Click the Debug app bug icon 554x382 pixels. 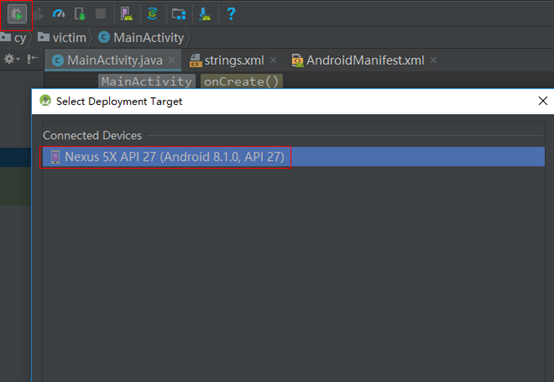point(17,14)
